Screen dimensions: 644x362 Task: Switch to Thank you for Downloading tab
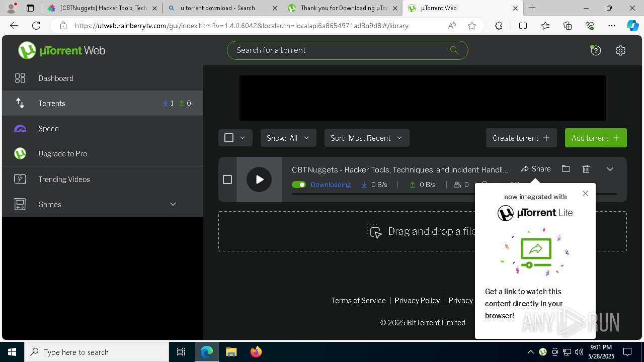(x=342, y=8)
